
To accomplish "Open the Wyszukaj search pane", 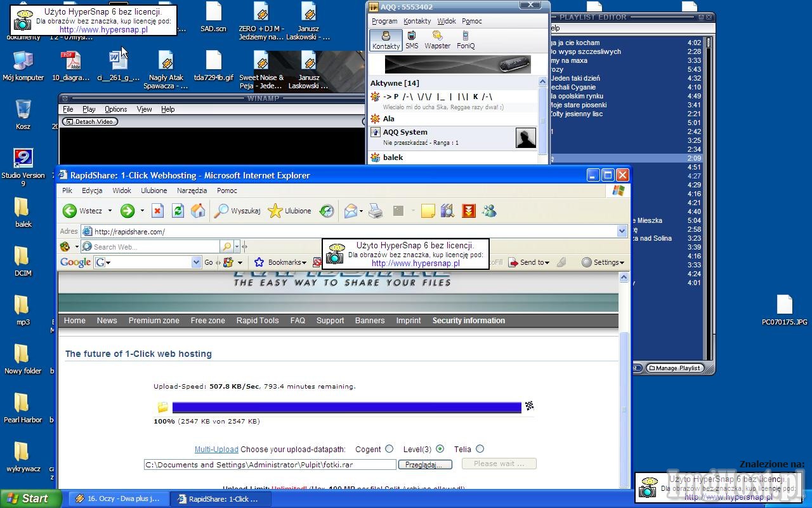I will click(x=237, y=211).
